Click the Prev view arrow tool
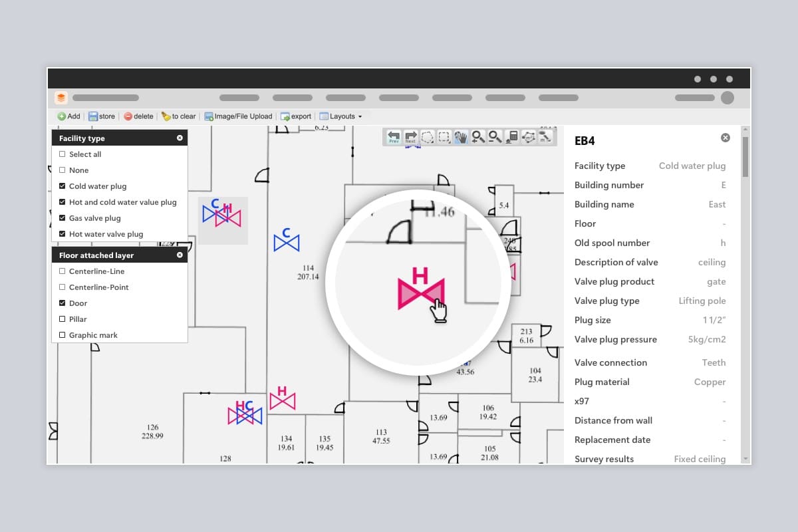Viewport: 798px width, 532px height. click(x=394, y=137)
